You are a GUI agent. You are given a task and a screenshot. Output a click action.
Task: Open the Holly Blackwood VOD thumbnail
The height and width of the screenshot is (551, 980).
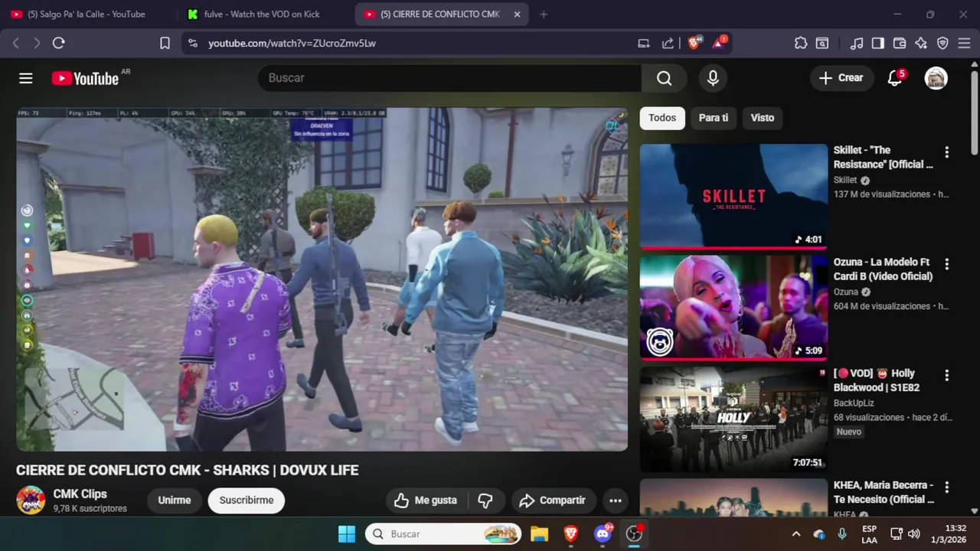[x=733, y=419]
